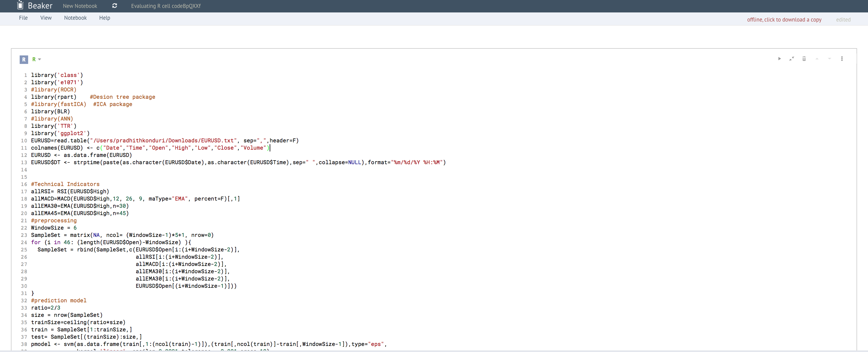
Task: Place cursor on the WindowSize = 6 line
Action: coord(54,227)
